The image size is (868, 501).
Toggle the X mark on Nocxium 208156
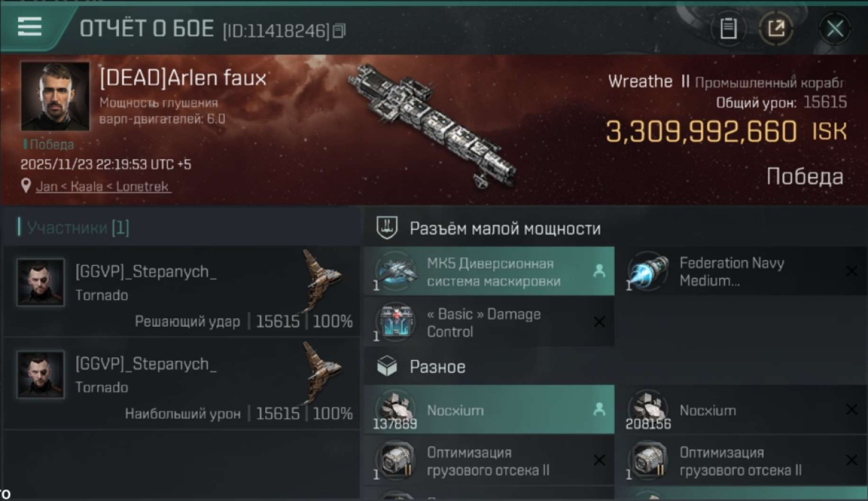tap(851, 409)
